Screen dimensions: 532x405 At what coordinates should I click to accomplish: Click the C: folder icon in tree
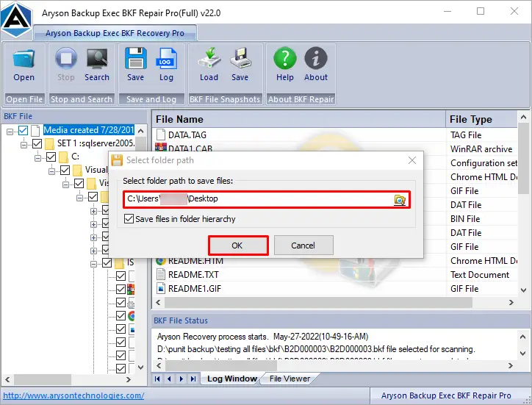(x=63, y=157)
